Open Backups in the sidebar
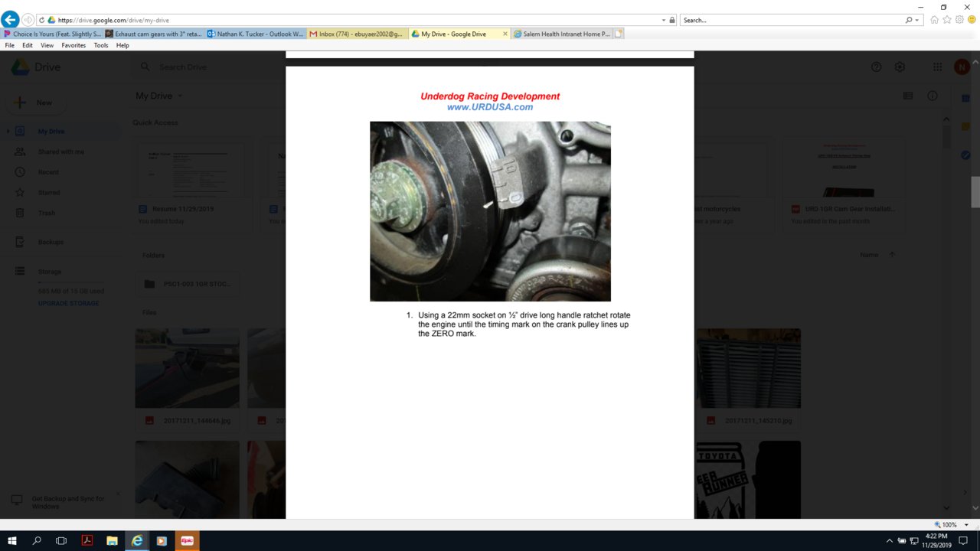The height and width of the screenshot is (551, 980). 51,242
